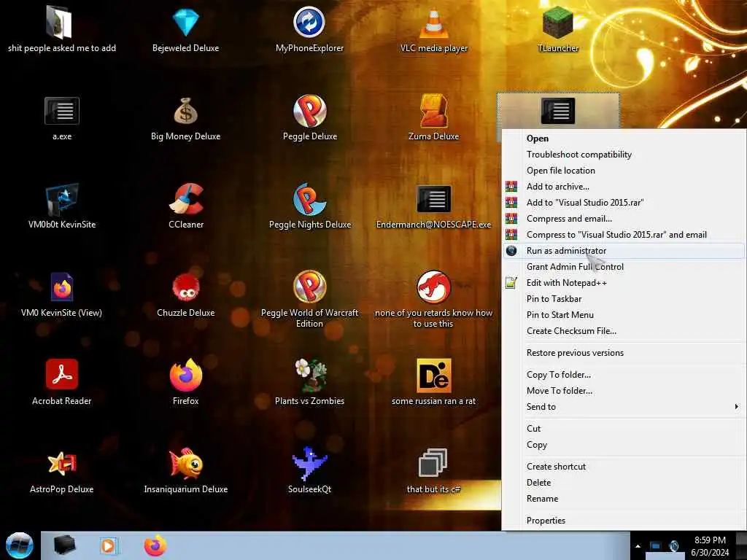
Task: Select the Insaniquarium Deluxe fish icon
Action: point(186,463)
